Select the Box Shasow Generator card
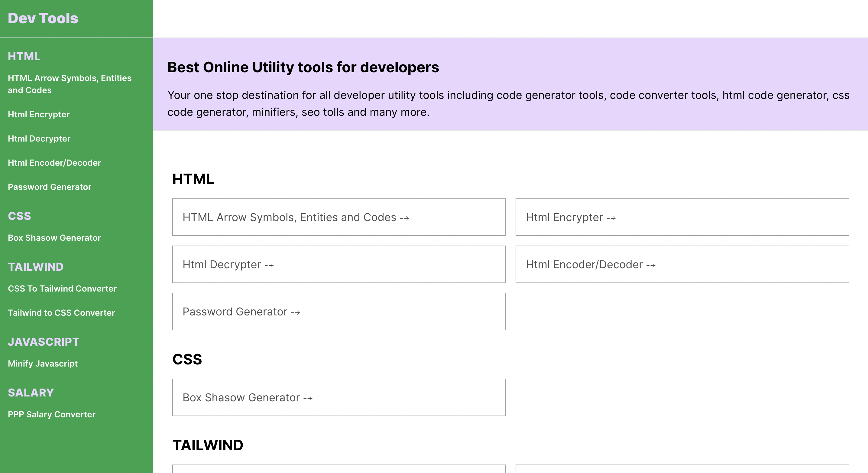 coord(339,397)
